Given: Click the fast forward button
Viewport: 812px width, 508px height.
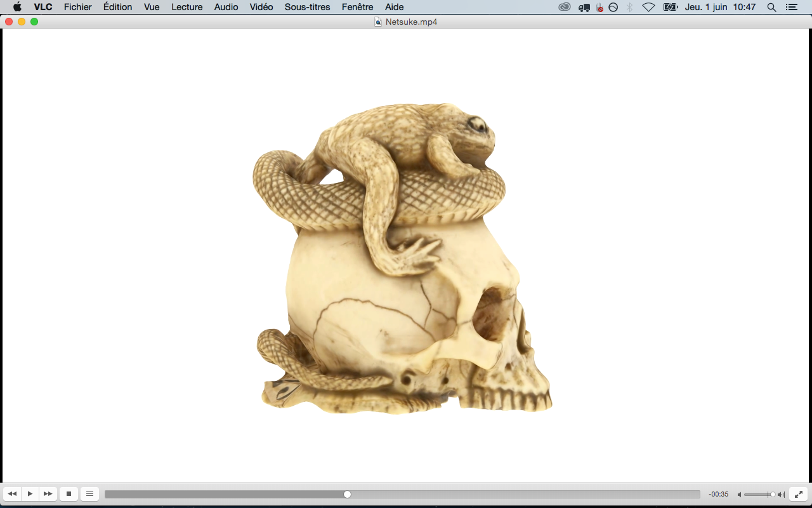Looking at the screenshot, I should click(x=48, y=494).
